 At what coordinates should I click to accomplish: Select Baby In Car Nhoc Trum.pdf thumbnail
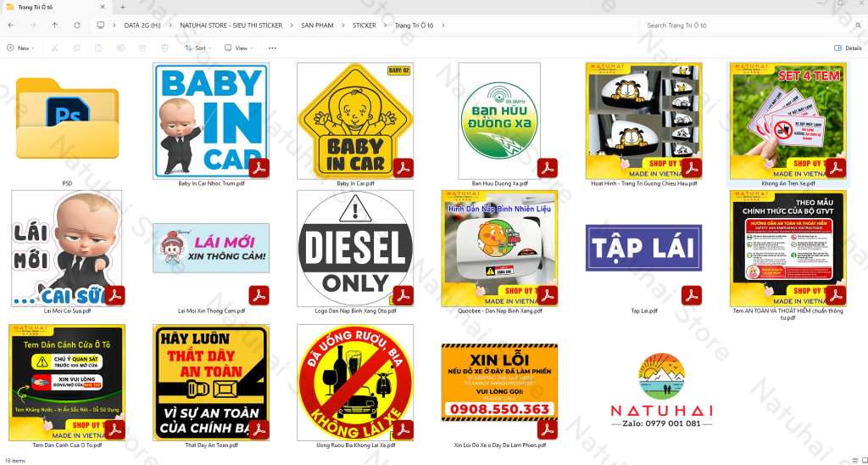tap(211, 120)
